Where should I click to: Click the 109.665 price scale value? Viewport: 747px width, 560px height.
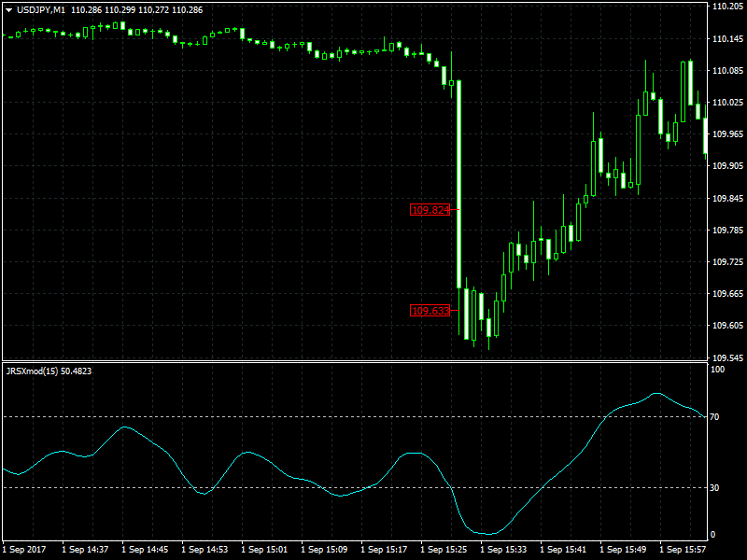point(727,293)
